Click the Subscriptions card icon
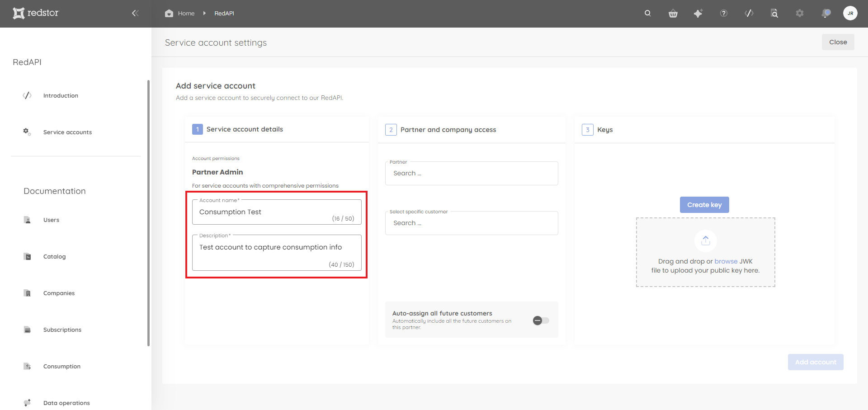The height and width of the screenshot is (410, 868). tap(27, 330)
